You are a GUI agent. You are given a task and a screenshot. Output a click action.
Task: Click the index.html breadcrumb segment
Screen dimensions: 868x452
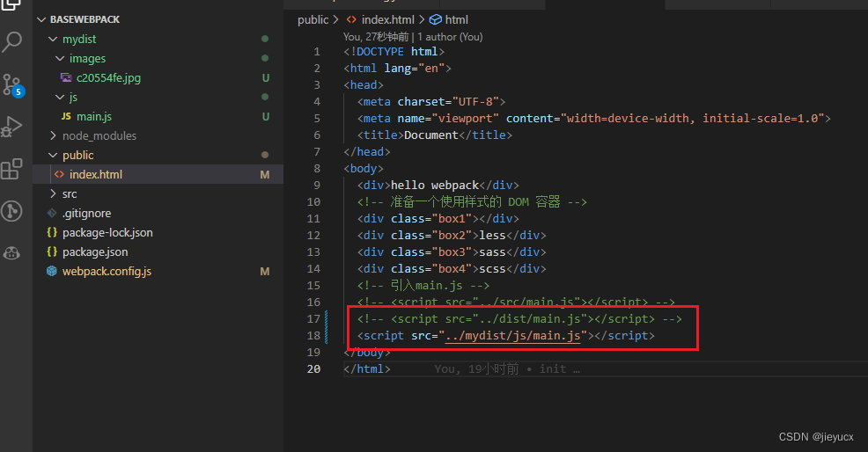(x=387, y=20)
